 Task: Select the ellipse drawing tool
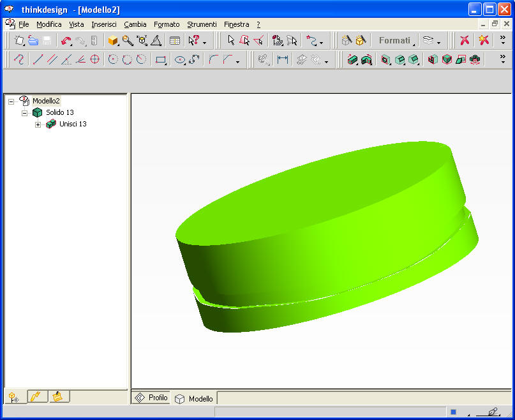180,59
